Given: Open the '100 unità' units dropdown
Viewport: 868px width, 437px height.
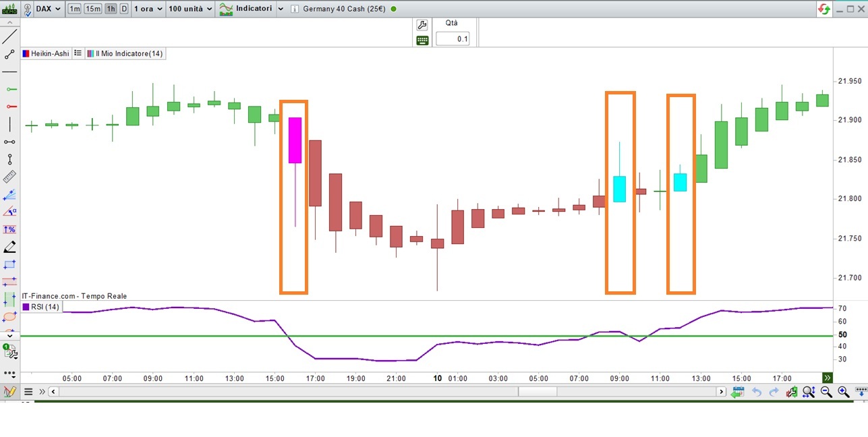Looking at the screenshot, I should tap(190, 9).
